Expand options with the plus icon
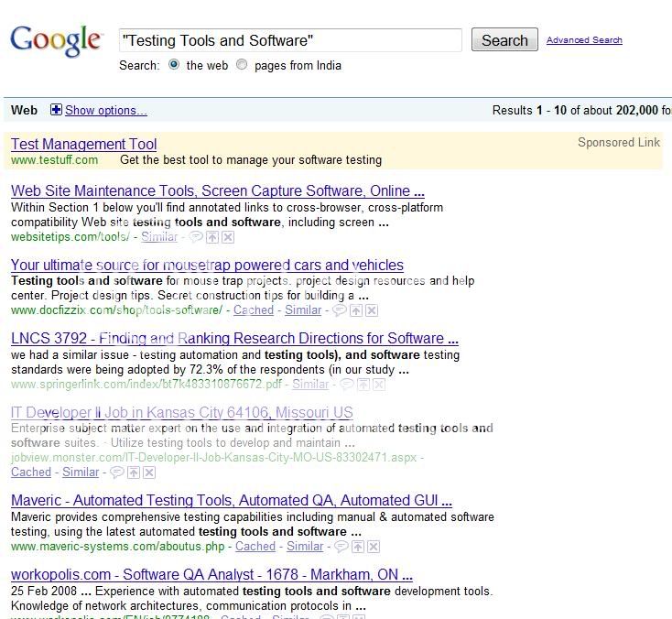 point(56,110)
